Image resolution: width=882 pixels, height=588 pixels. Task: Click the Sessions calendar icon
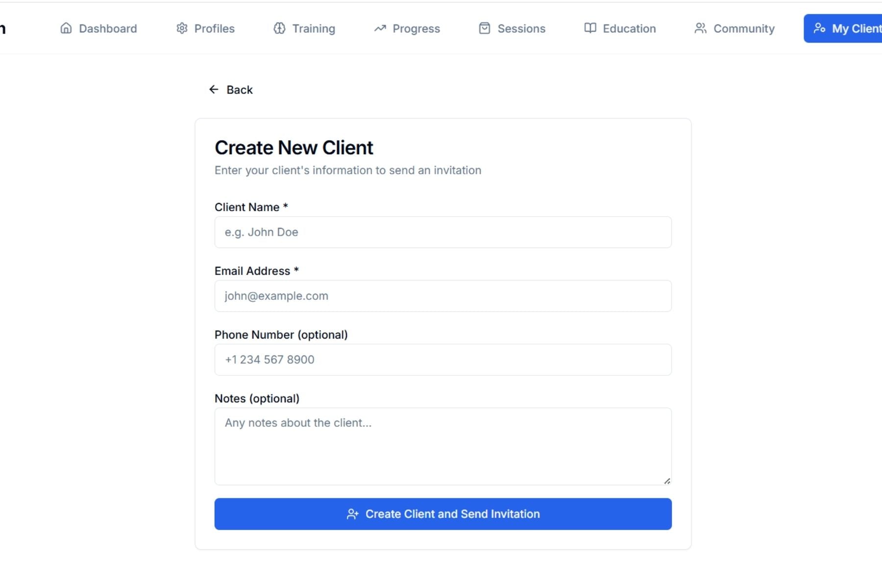point(484,28)
